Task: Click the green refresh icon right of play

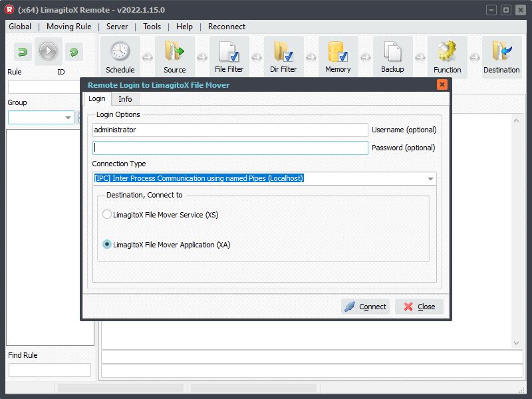Action: 74,52
